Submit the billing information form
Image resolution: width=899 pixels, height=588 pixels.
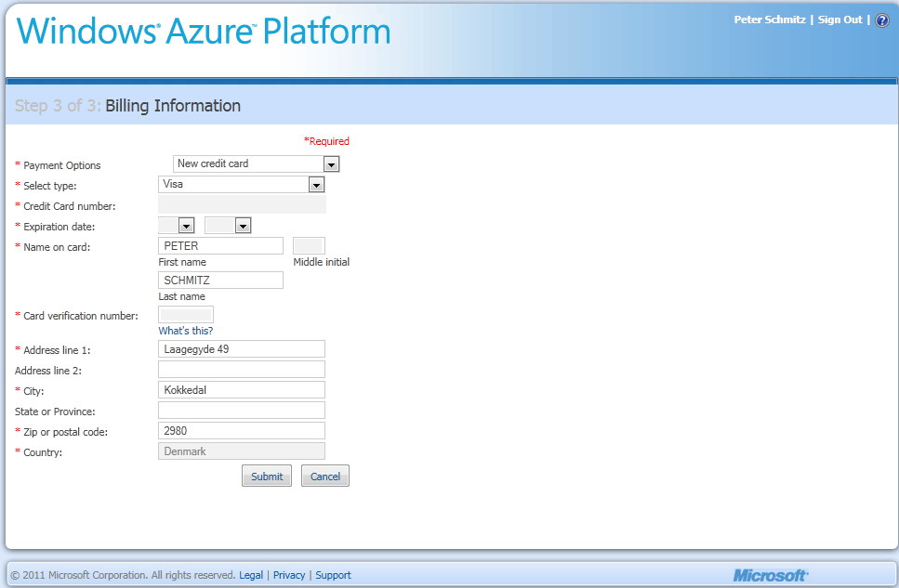(267, 476)
